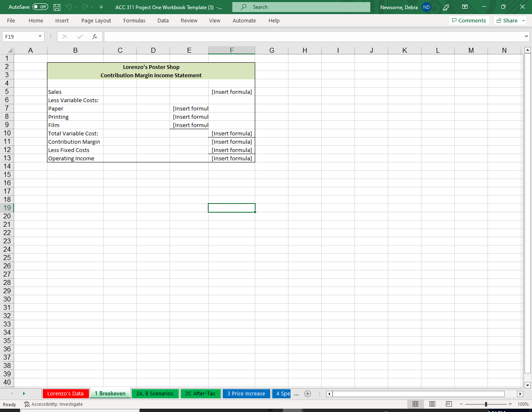The width and height of the screenshot is (532, 412).
Task: Click next sheet navigation arrow
Action: pyautogui.click(x=24, y=393)
